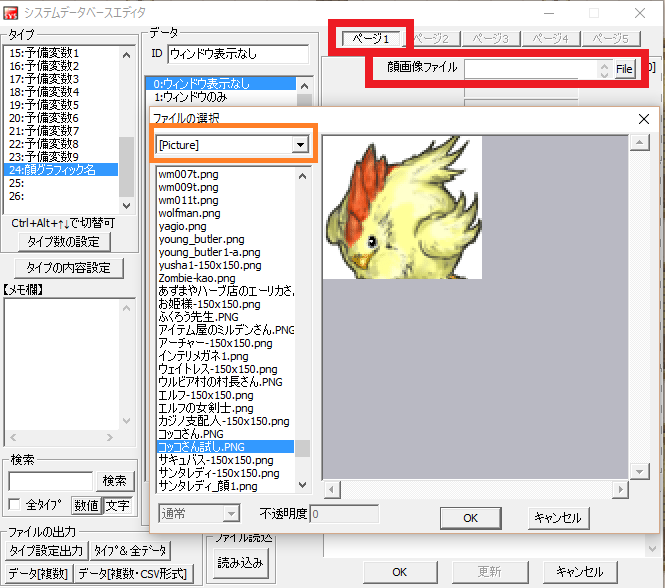This screenshot has height=588, width=665.
Task: Switch to the ページ4 tab
Action: [x=550, y=39]
